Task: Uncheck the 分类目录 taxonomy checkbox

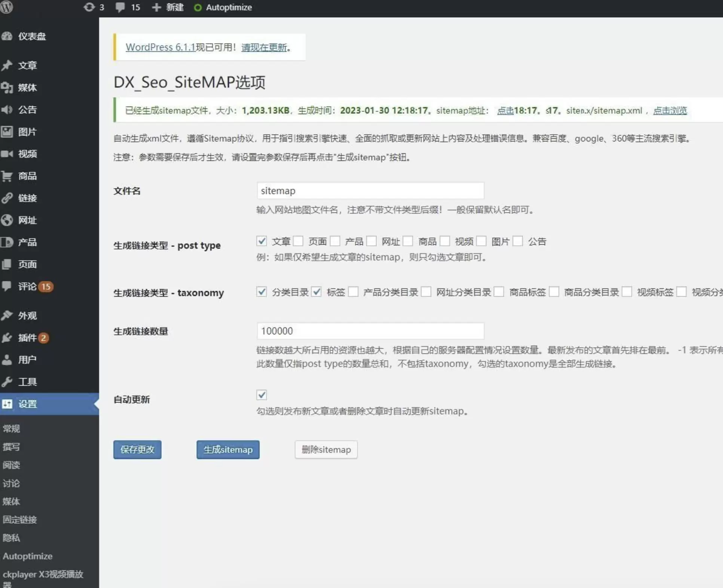Action: (262, 291)
